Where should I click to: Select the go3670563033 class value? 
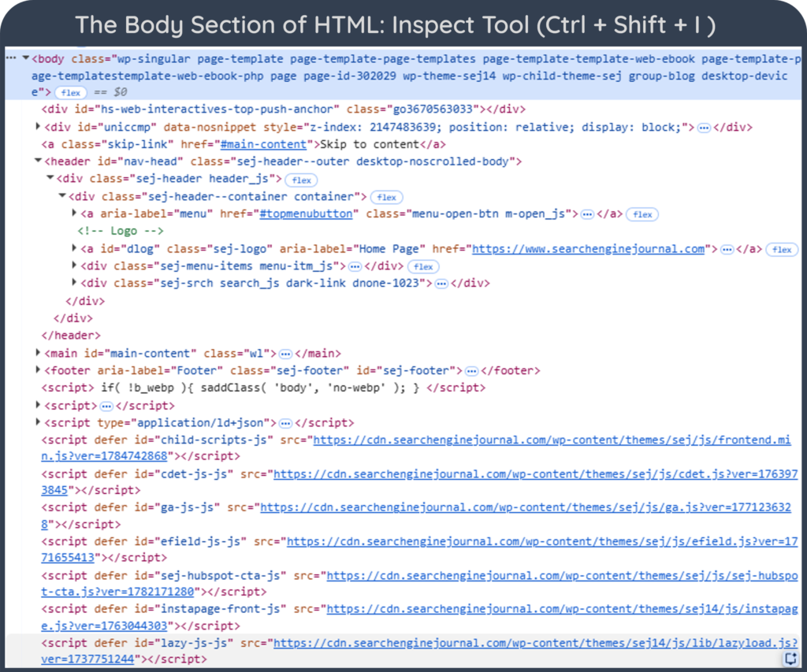coord(433,109)
